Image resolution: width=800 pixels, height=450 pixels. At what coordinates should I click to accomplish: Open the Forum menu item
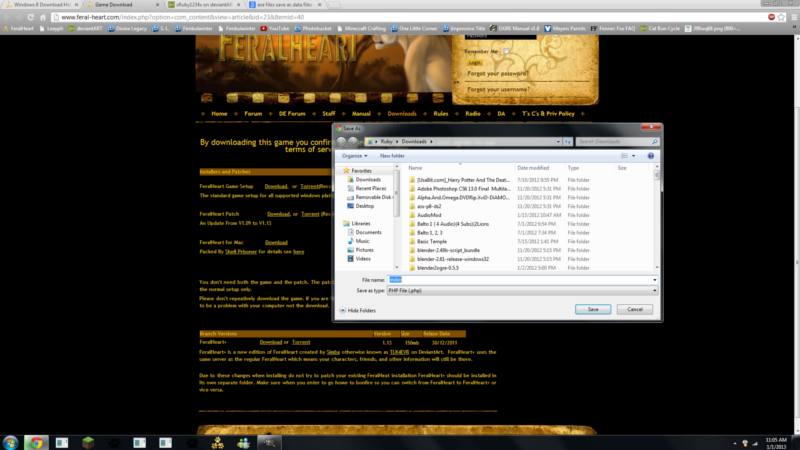(253, 114)
